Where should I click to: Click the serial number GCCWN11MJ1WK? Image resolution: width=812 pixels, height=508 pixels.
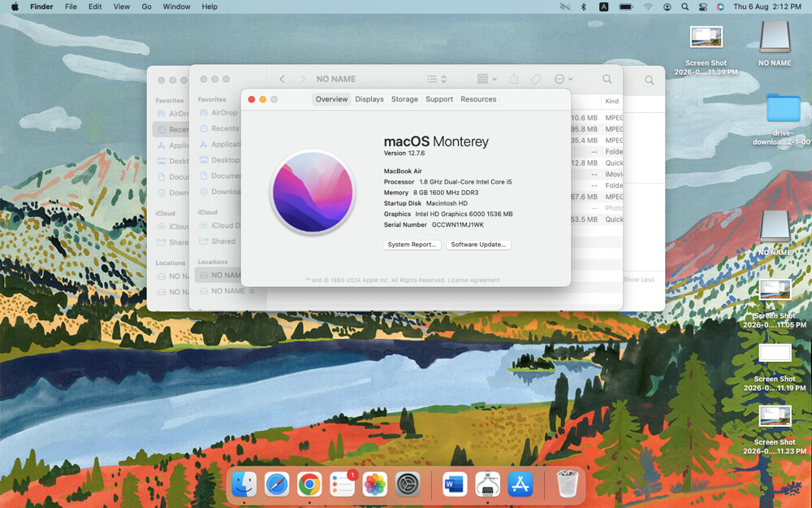pos(458,225)
